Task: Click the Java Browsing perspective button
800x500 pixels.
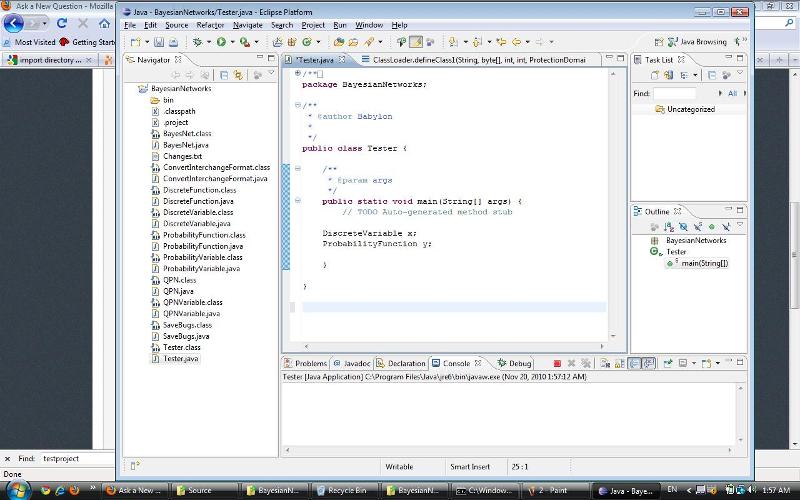Action: 697,42
